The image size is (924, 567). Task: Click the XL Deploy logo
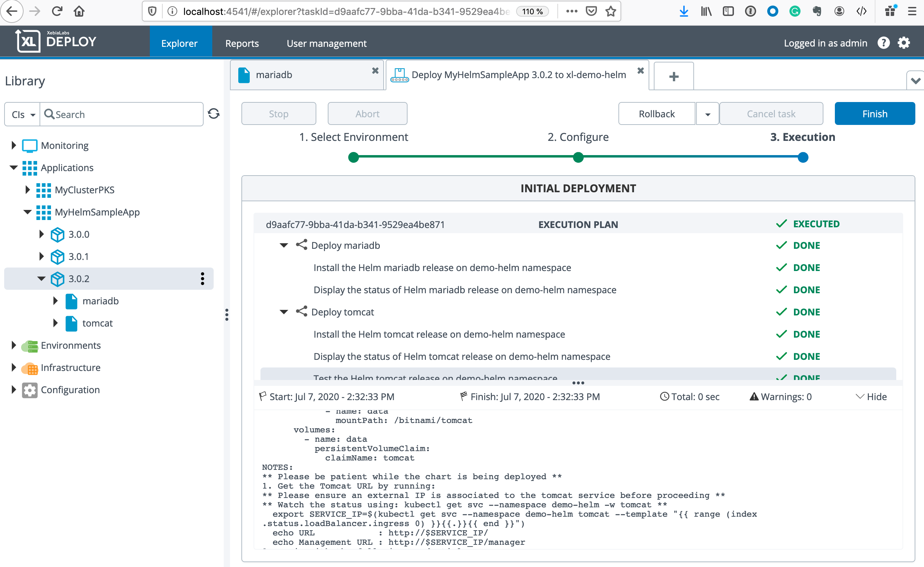[x=56, y=41]
